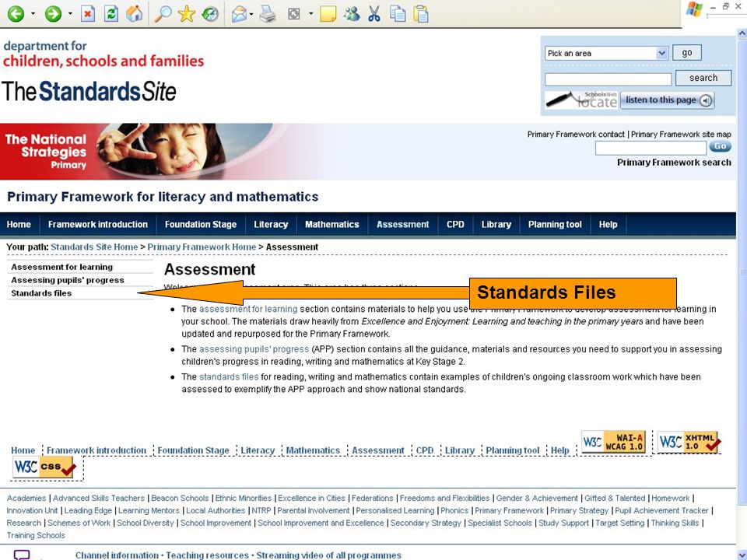Click the W3C XHTML 1.0 badge
Screen dimensions: 747x560
click(x=689, y=442)
